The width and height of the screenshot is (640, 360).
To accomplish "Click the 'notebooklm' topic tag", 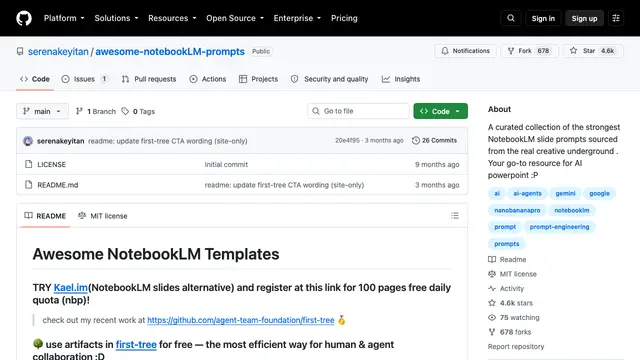I will click(x=571, y=210).
